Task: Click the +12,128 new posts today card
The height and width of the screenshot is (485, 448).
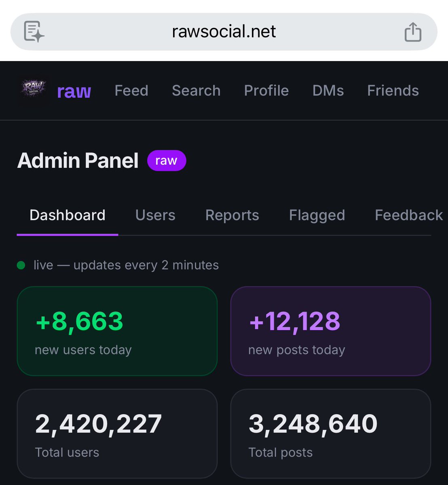Action: (330, 331)
